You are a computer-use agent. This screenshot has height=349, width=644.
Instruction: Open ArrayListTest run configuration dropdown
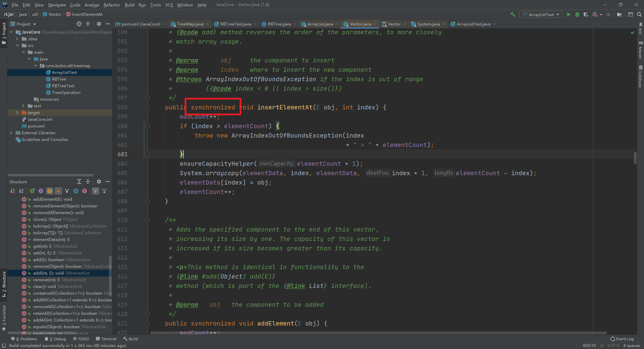541,14
